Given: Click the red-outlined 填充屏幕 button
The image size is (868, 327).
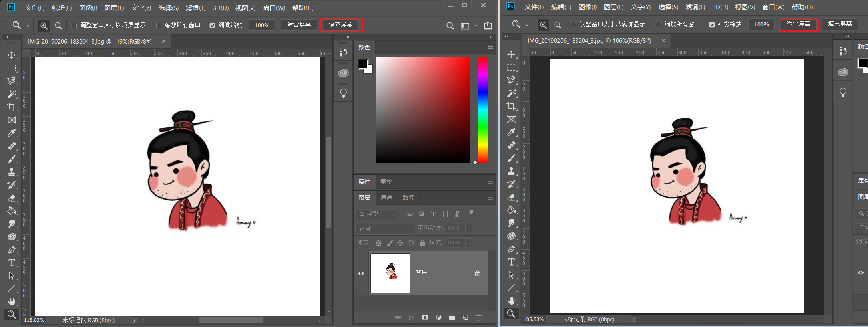Looking at the screenshot, I should tap(341, 25).
